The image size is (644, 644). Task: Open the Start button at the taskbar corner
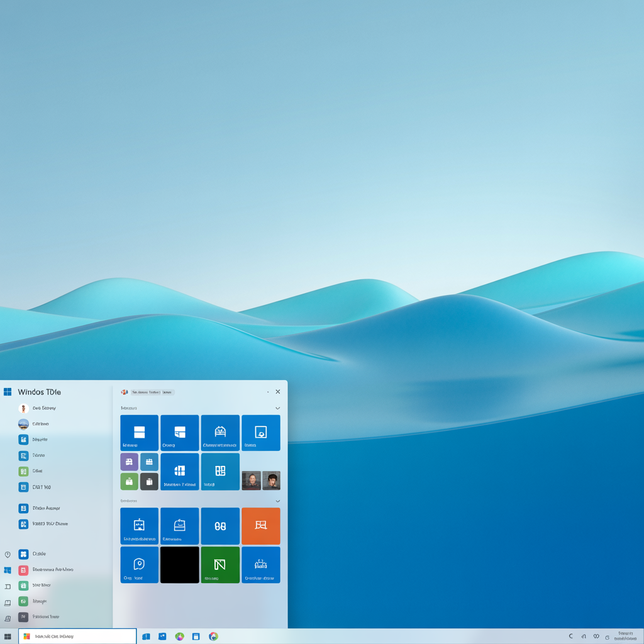[x=6, y=636]
